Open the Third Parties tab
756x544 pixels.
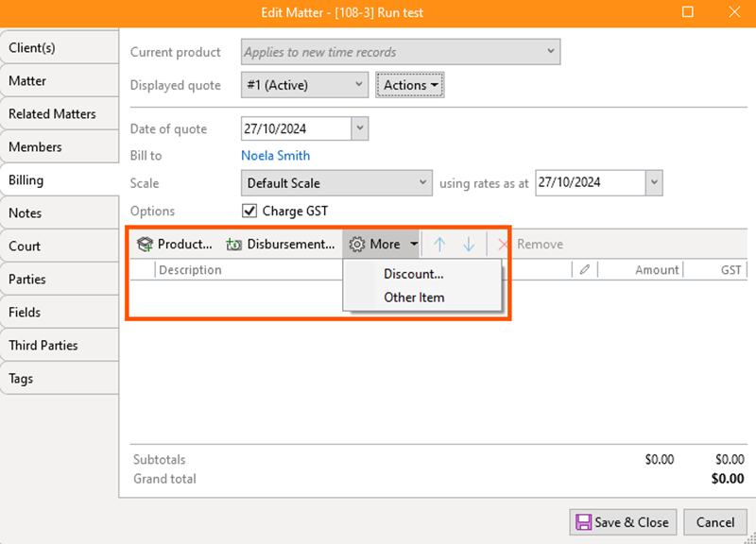pos(43,346)
